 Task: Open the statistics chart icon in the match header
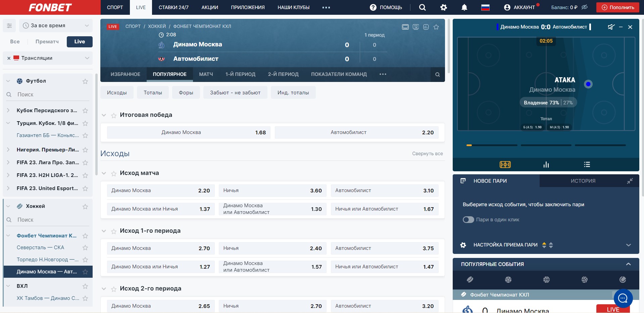[x=426, y=27]
